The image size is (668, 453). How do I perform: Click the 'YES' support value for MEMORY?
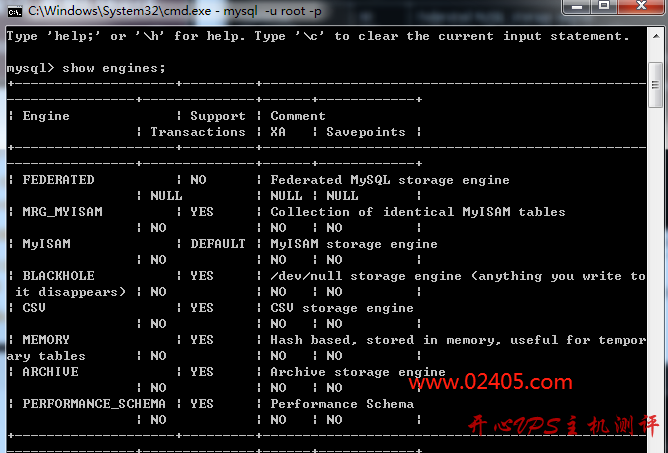coord(202,340)
